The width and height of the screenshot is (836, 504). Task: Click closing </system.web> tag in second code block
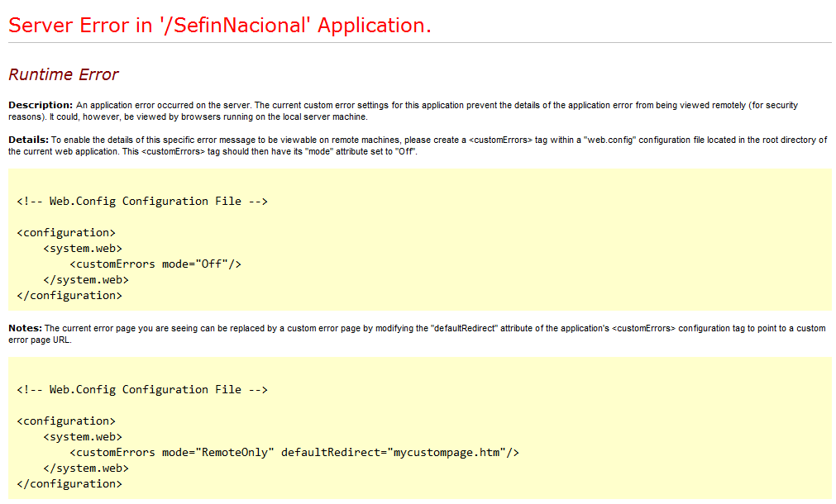86,468
